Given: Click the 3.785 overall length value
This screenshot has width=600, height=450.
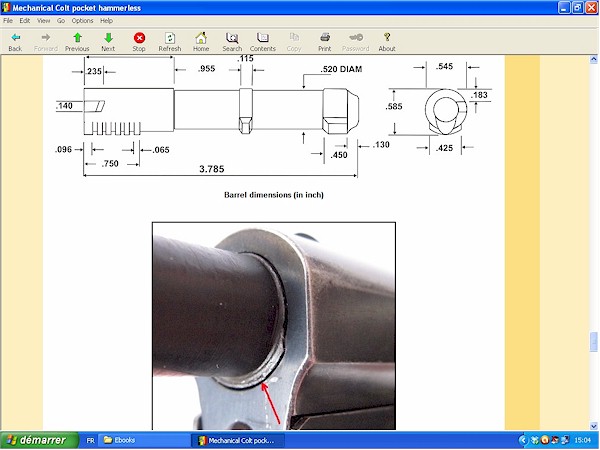Looking at the screenshot, I should [212, 169].
